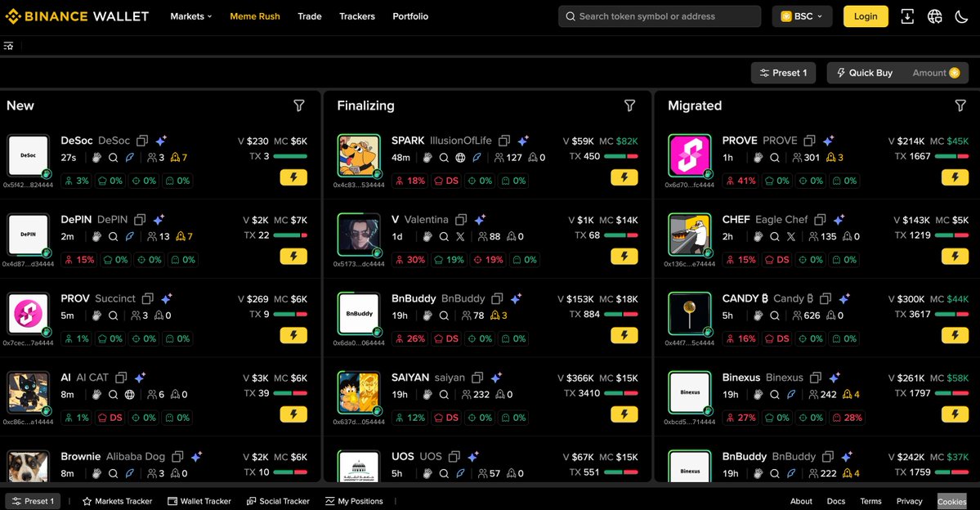
Task: Copy DeSoc token address icon
Action: click(x=142, y=141)
